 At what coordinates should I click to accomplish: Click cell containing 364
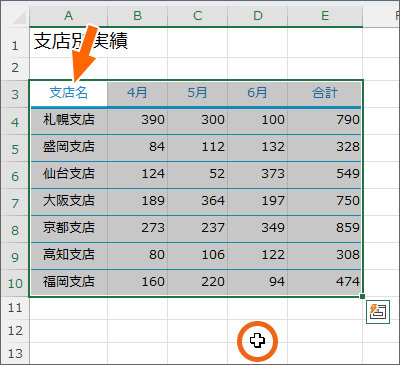[x=198, y=202]
